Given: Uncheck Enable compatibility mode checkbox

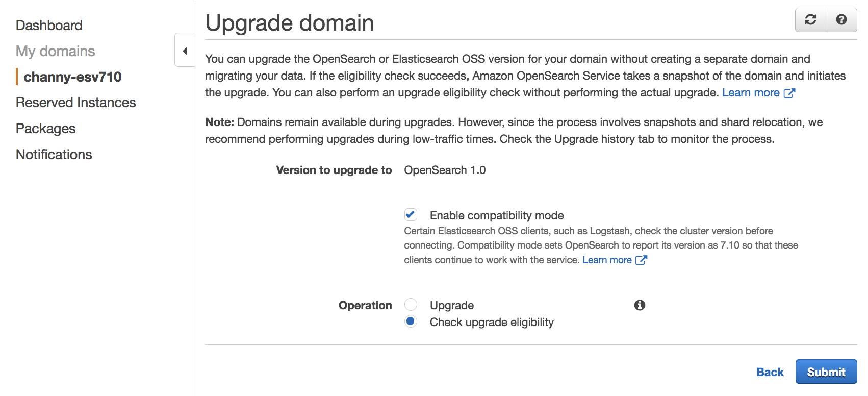Looking at the screenshot, I should (x=411, y=215).
